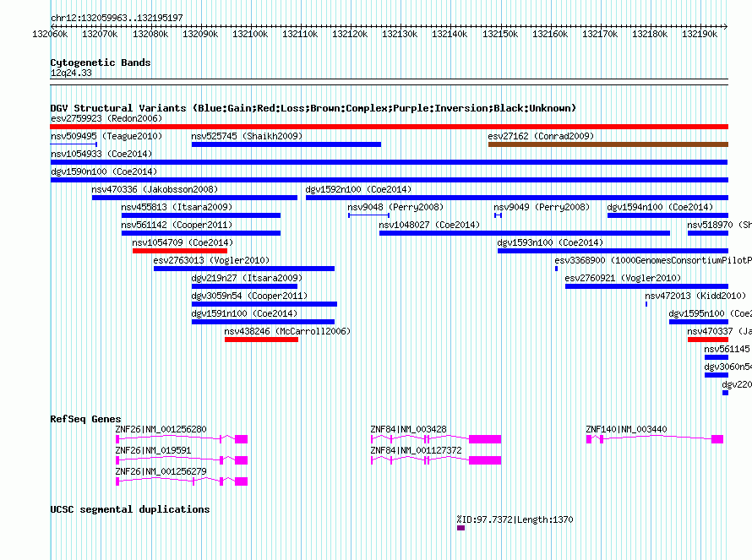The image size is (752, 560).
Task: Open the RefSeq Genes track title
Action: pos(86,419)
